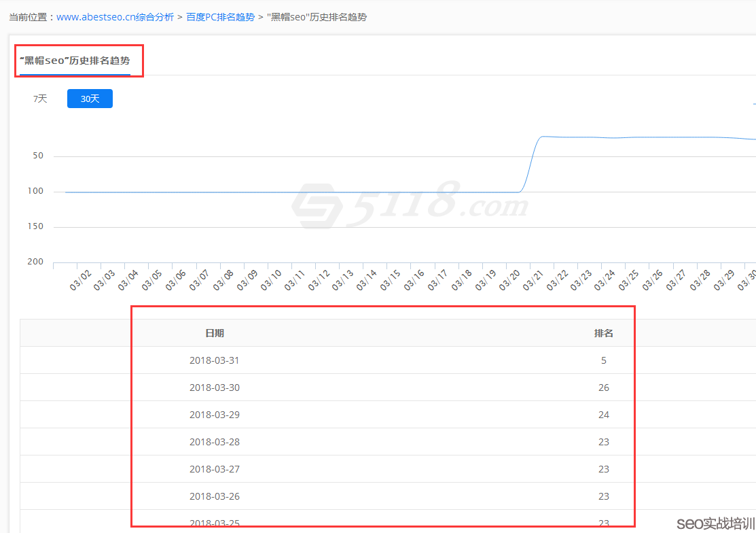Open the www.abestseo.cn综合分析 breadcrumb link
756x533 pixels.
point(115,17)
